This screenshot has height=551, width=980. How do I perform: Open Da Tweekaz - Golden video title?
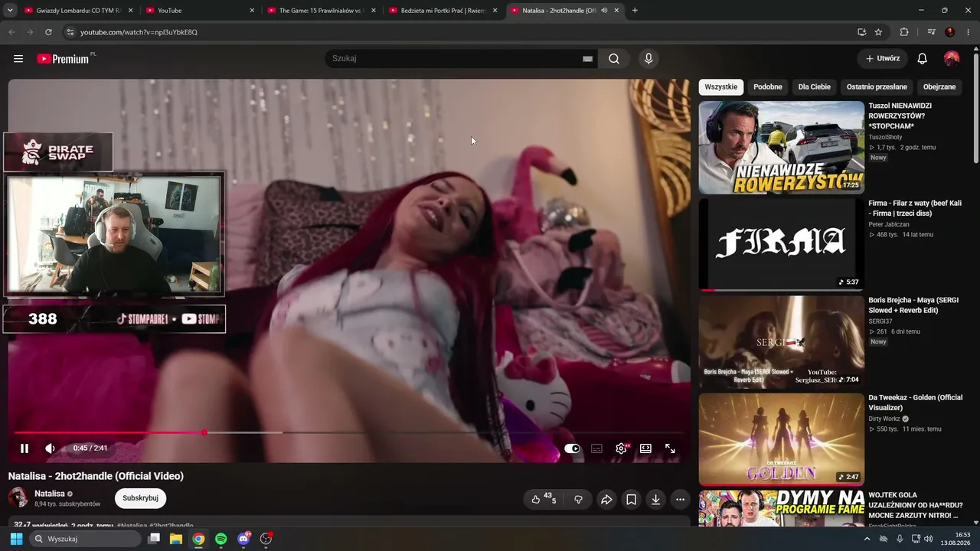point(915,402)
